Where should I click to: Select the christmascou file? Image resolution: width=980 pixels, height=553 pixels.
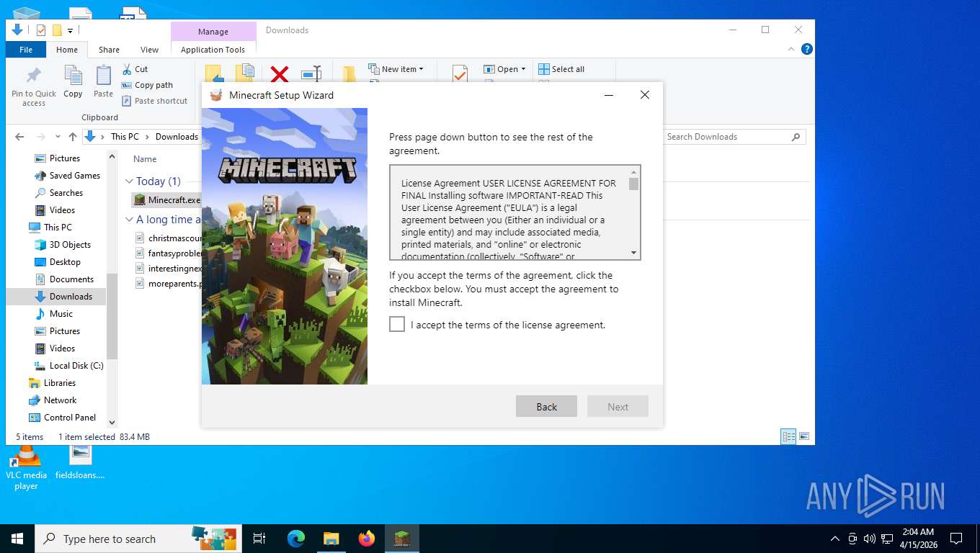169,238
